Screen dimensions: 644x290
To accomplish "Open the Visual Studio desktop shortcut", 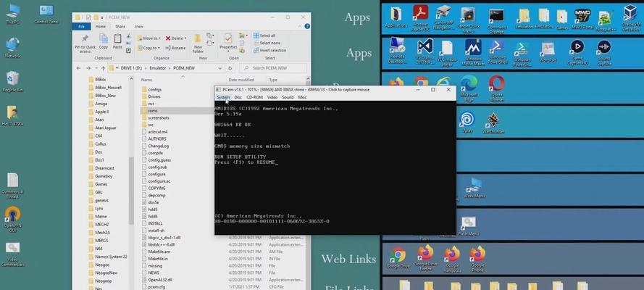I will pos(425,52).
